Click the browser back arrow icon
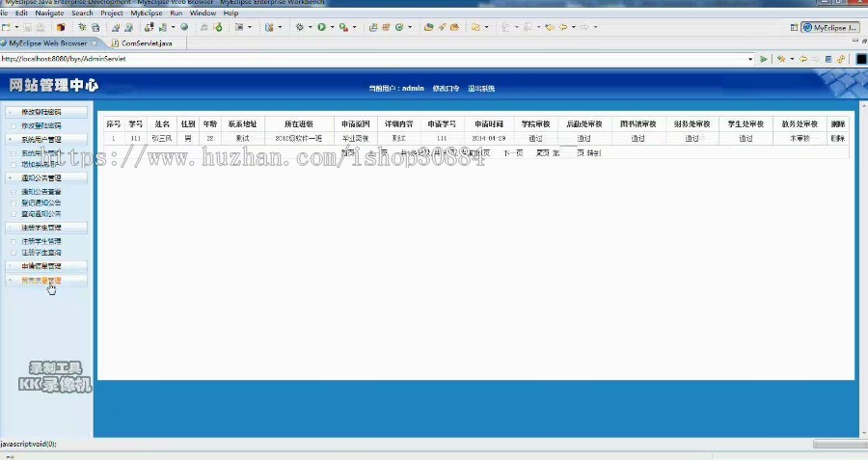Viewport: 868px width, 460px height. click(x=803, y=59)
